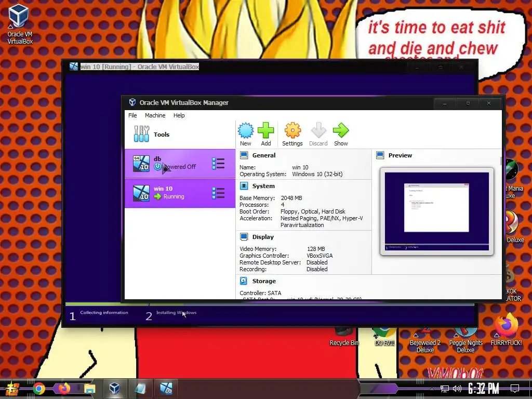Click the Discard toolbar icon
This screenshot has width=532, height=399.
coord(318,135)
